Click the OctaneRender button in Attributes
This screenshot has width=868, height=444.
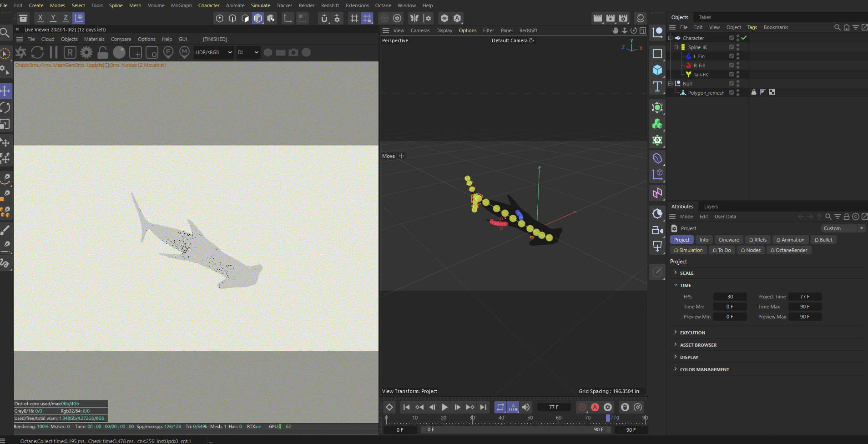pos(788,250)
